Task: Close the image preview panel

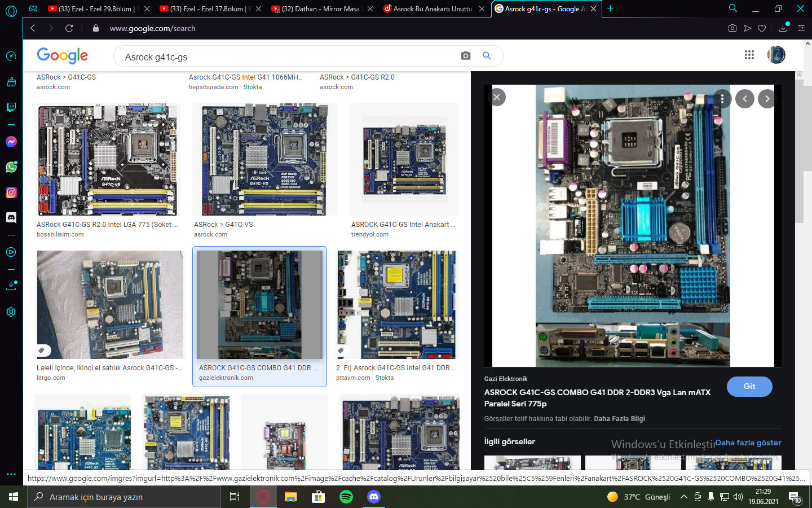Action: (x=496, y=97)
